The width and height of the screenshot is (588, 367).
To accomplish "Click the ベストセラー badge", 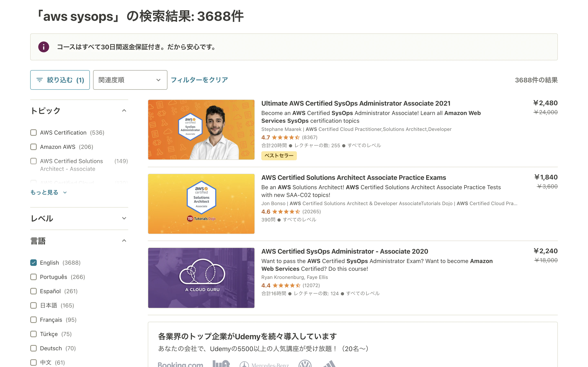I will (x=279, y=156).
